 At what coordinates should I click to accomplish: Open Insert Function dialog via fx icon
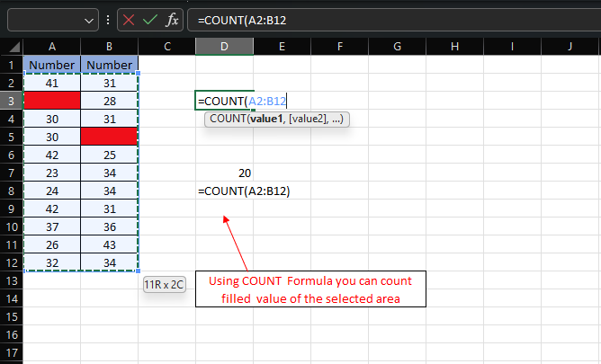[174, 20]
